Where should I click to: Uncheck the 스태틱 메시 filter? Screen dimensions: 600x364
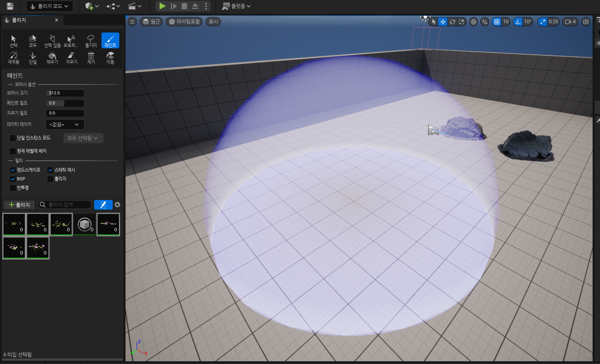[50, 170]
